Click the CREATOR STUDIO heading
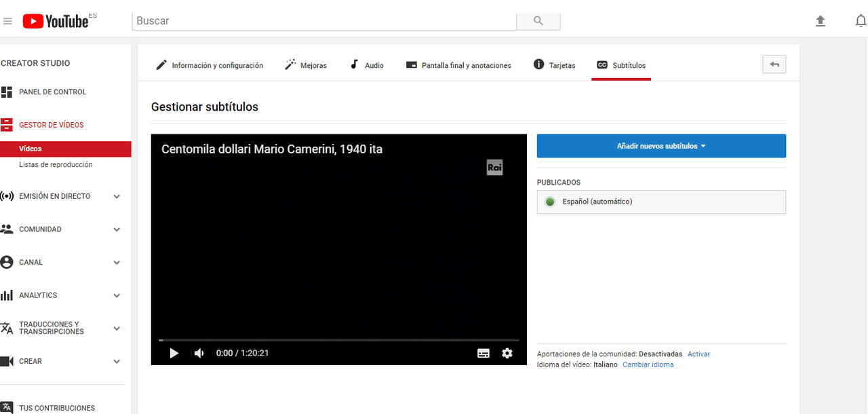Viewport: 868px width, 414px height. point(35,63)
